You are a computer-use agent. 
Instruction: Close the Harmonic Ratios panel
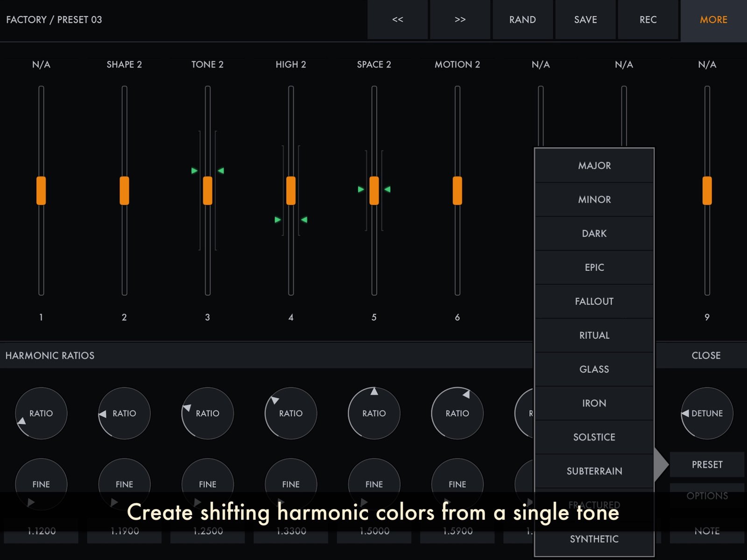pyautogui.click(x=706, y=355)
